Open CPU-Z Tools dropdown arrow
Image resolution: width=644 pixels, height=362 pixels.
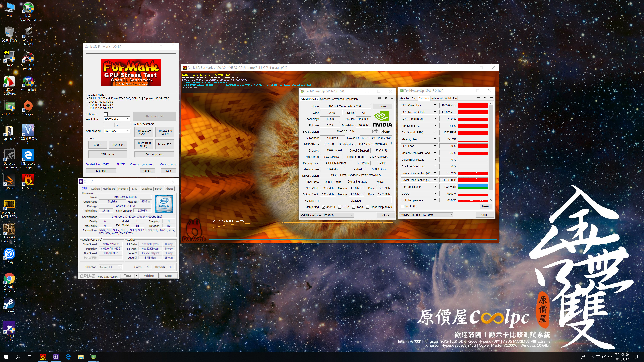coord(137,276)
